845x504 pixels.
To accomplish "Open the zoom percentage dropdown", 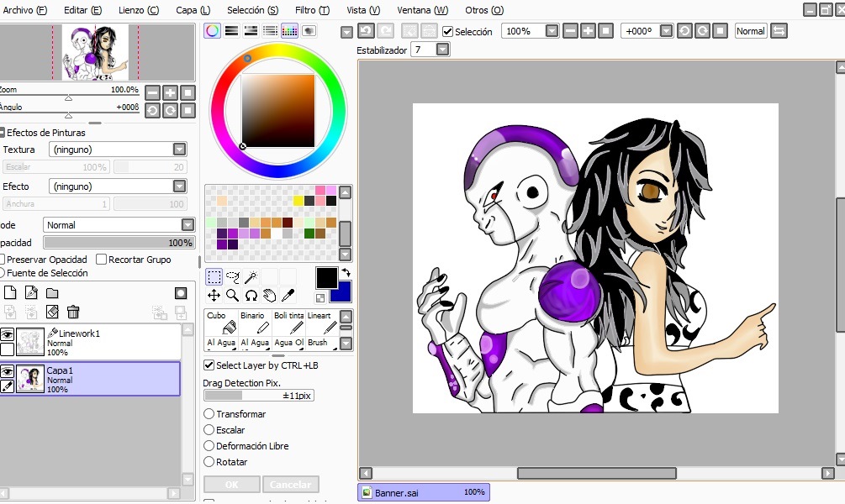I will pyautogui.click(x=552, y=31).
